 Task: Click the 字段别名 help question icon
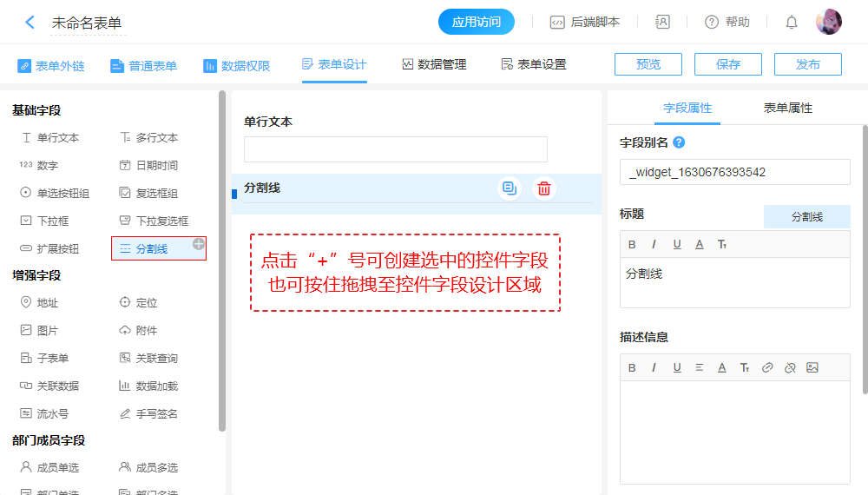click(x=679, y=142)
